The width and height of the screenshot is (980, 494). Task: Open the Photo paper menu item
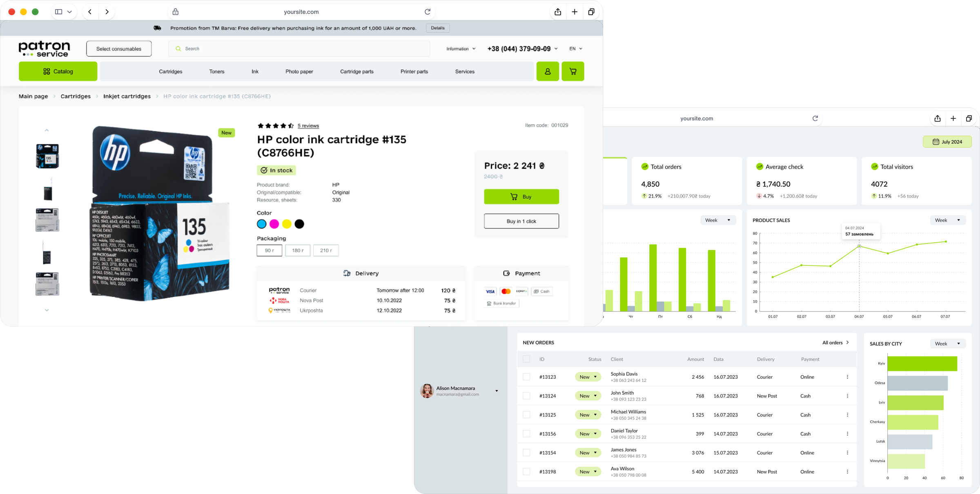click(299, 72)
